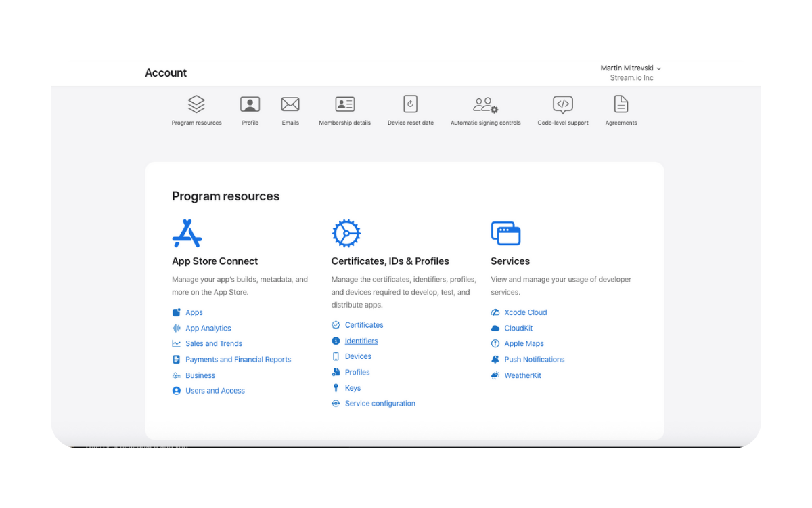The height and width of the screenshot is (508, 812).
Task: Click the CloudKit cloud icon
Action: click(495, 328)
